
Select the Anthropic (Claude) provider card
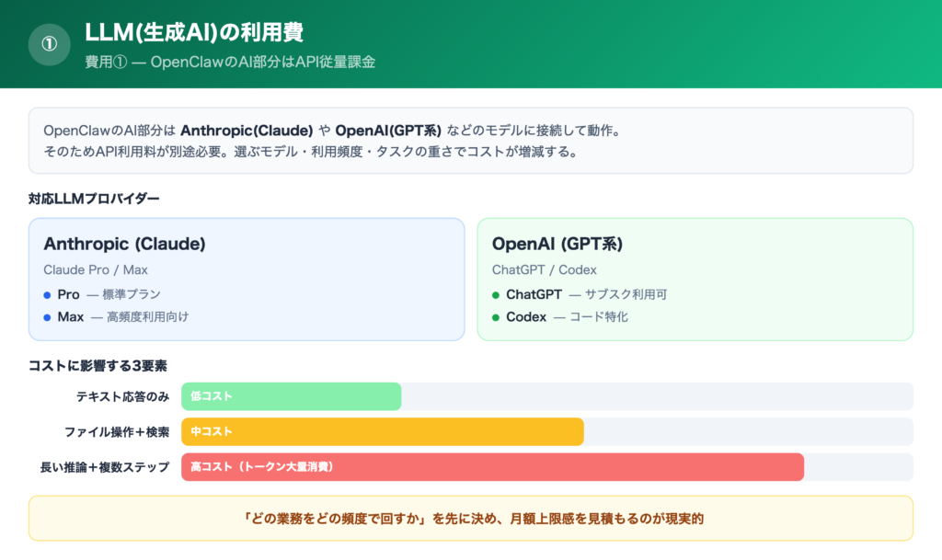pyautogui.click(x=247, y=278)
